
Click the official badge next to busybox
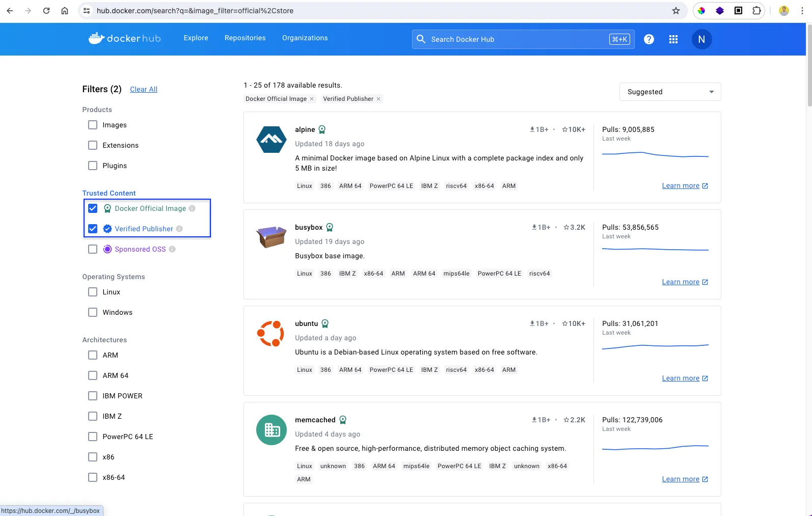[x=330, y=227]
